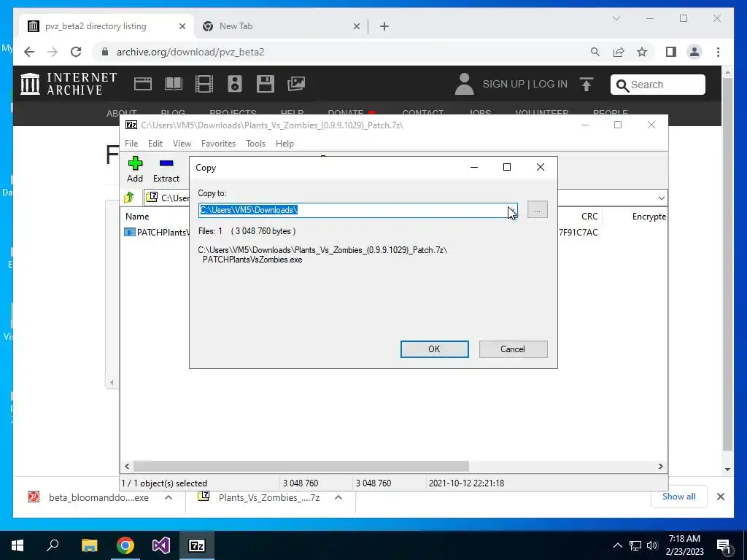Image resolution: width=747 pixels, height=560 pixels.
Task: Open the Audio speaker icon
Action: tap(234, 84)
